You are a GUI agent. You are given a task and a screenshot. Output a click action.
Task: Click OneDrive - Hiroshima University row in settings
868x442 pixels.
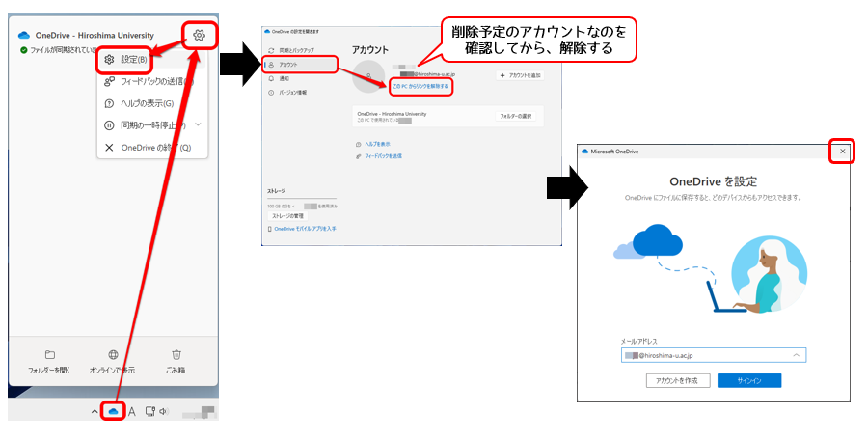pos(448,117)
